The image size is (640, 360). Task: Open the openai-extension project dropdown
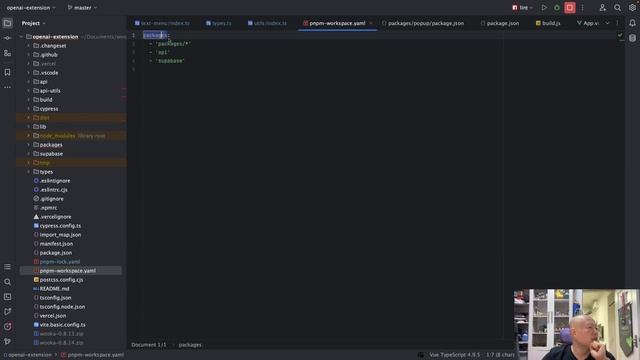(31, 7)
